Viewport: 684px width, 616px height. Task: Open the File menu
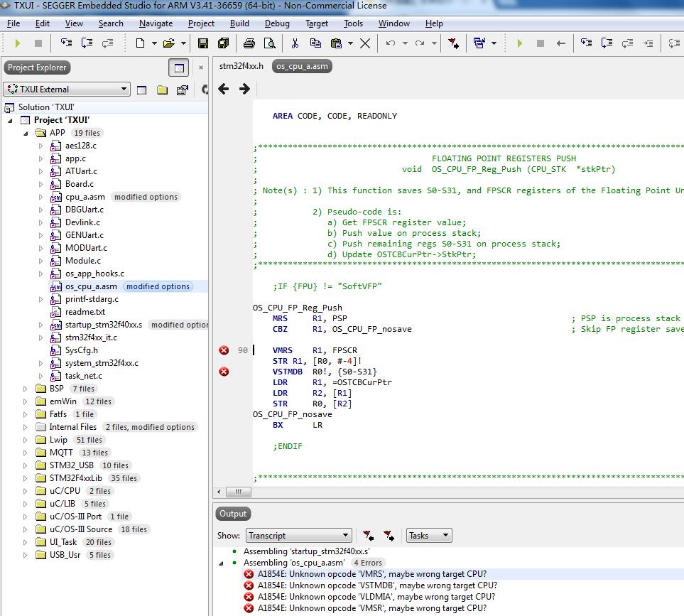click(x=13, y=23)
